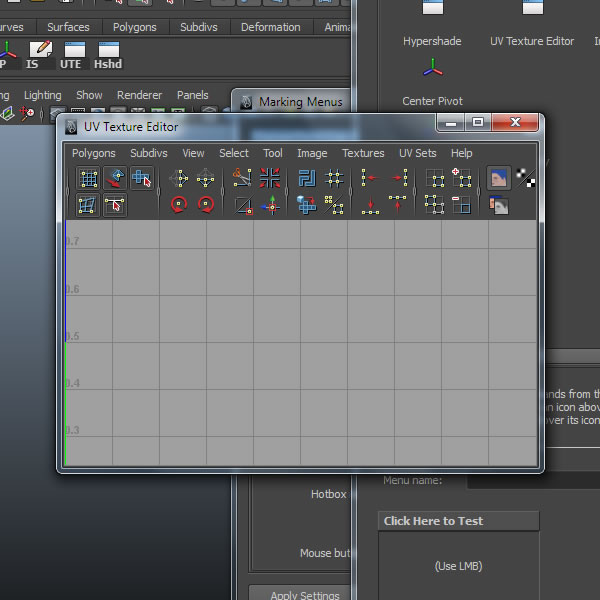
Task: Remove selected UVs from isolate set
Action: (461, 205)
